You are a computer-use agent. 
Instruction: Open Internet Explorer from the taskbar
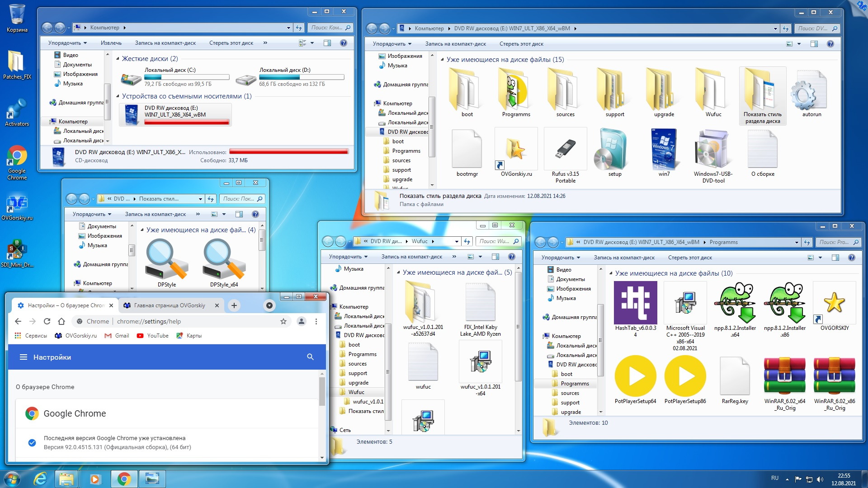click(40, 479)
